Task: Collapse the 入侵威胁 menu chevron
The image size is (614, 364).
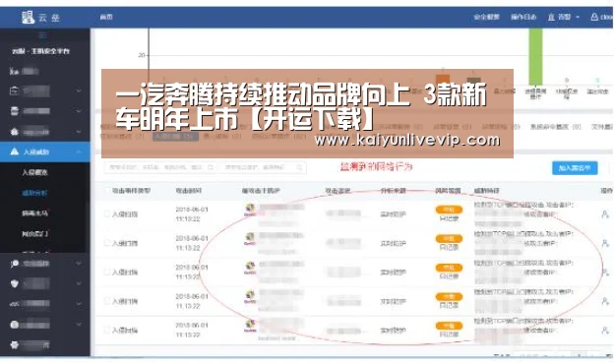Action: [x=79, y=152]
